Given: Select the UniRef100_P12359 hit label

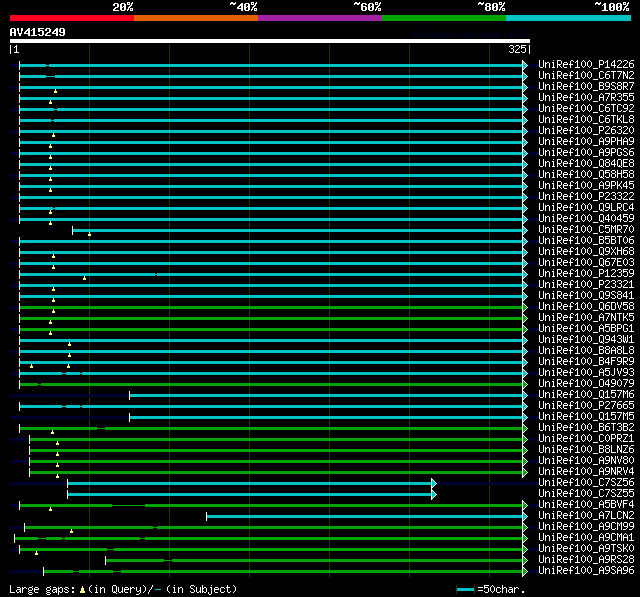Looking at the screenshot, I should [585, 274].
